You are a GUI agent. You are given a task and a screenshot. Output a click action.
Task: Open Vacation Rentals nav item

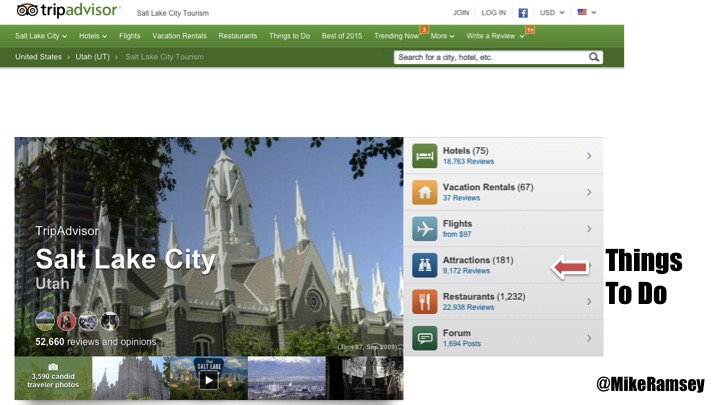[179, 36]
